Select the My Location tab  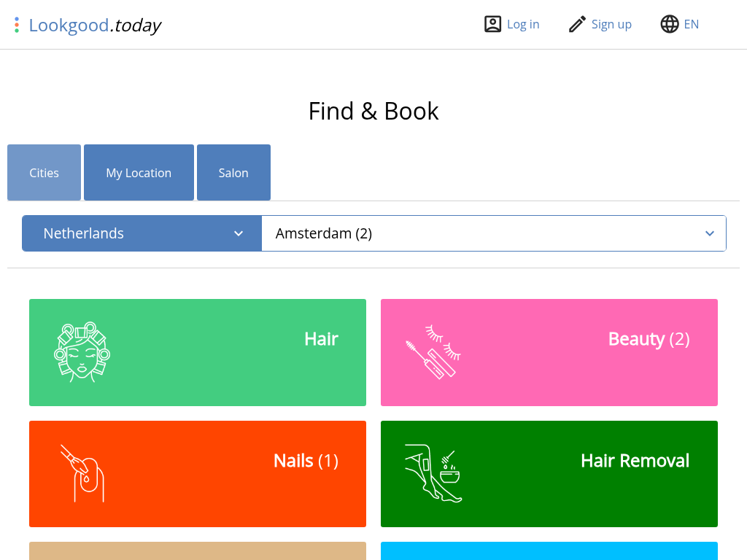coord(139,173)
